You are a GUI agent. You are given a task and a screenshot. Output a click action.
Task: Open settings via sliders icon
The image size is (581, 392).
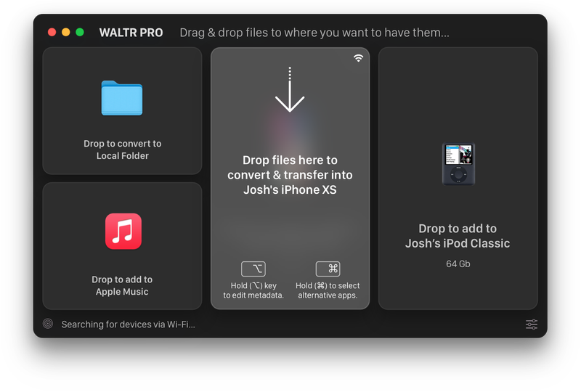[532, 324]
